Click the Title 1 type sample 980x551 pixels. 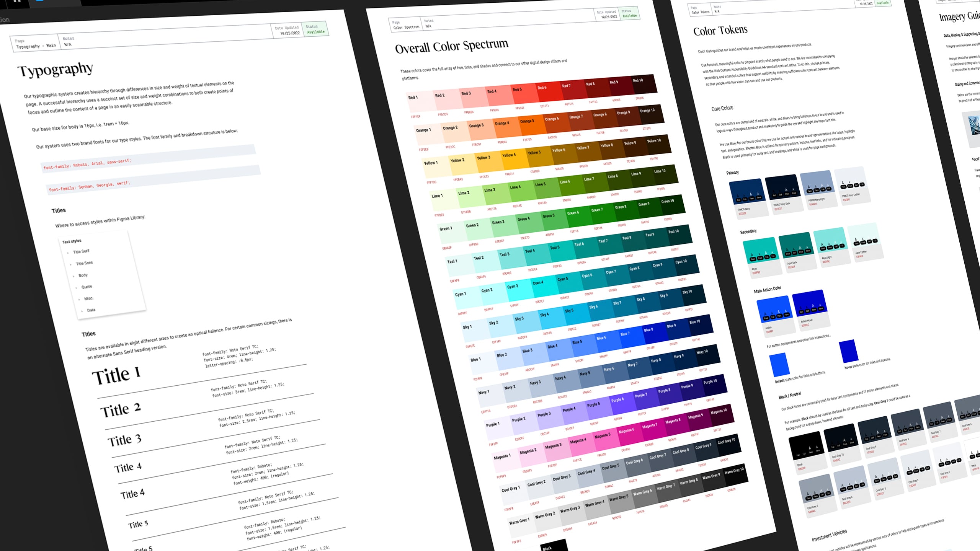[116, 375]
